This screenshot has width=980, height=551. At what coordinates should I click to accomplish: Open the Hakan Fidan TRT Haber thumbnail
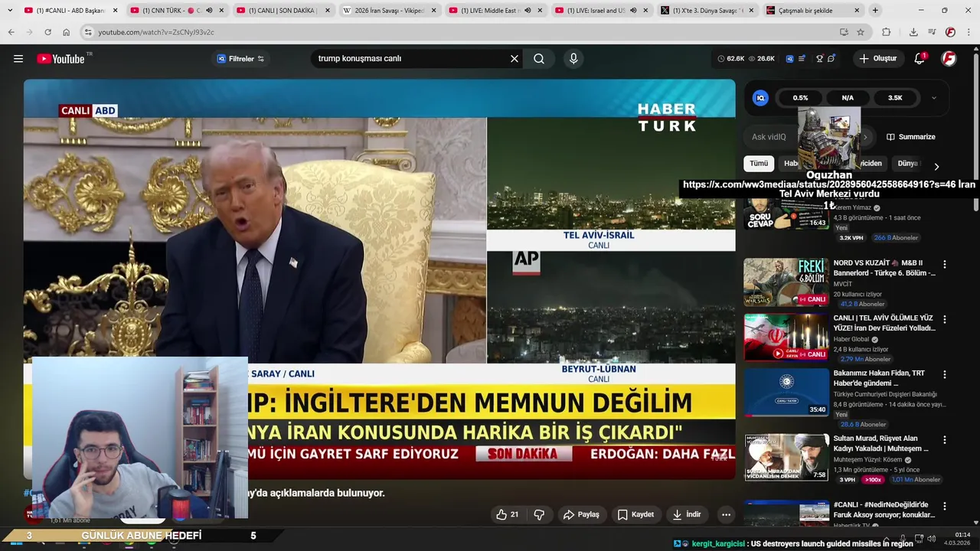click(786, 393)
